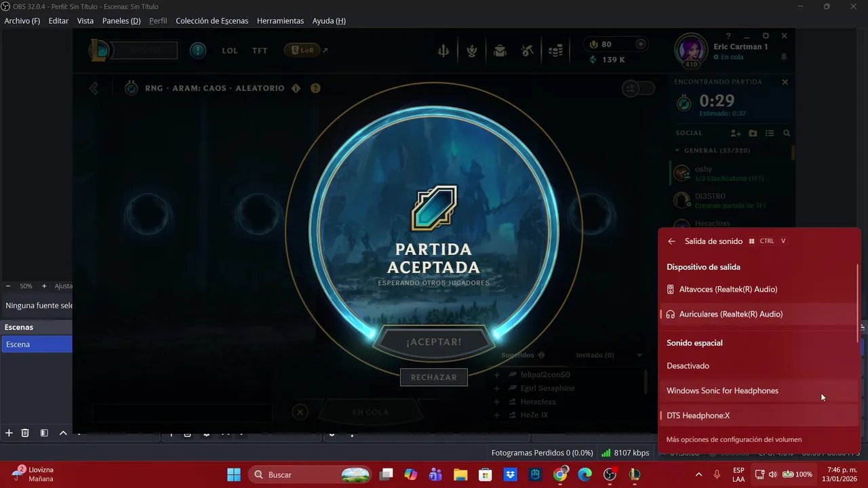
Task: Search friends with magnifier icon
Action: point(787,134)
